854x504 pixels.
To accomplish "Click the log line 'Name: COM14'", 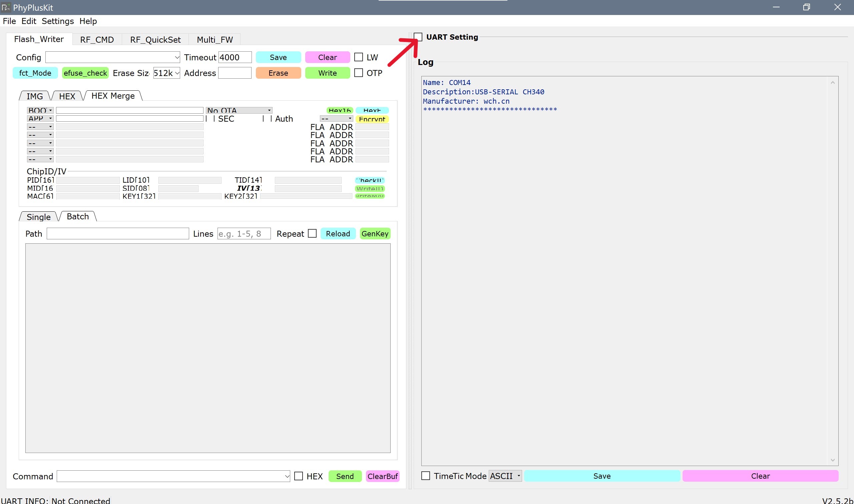I will (x=446, y=82).
